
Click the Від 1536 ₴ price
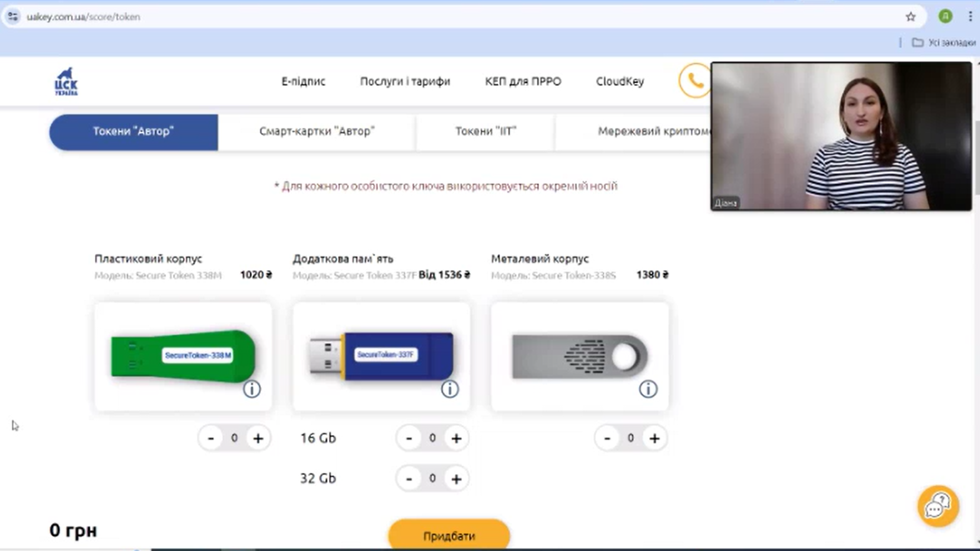[x=445, y=275]
